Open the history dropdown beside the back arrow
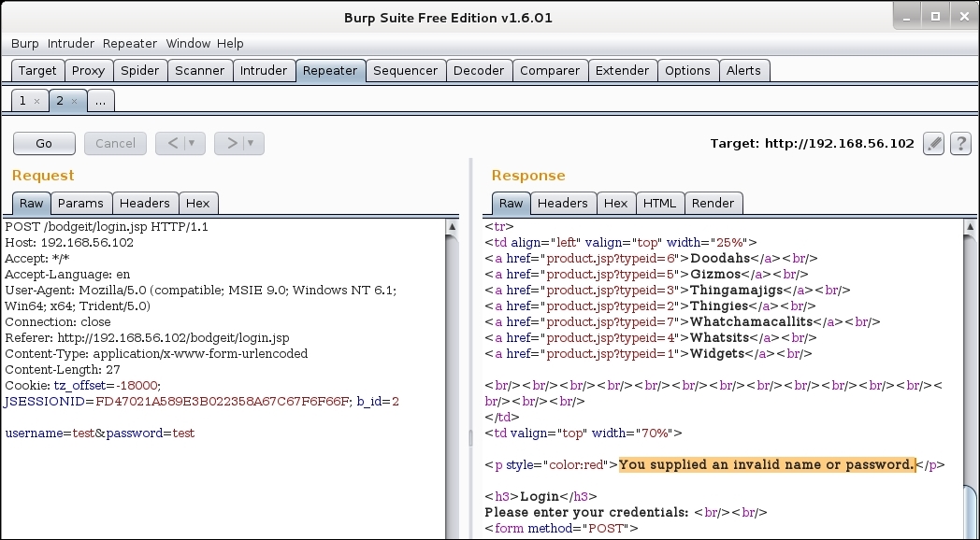Viewport: 980px width, 540px height. pyautogui.click(x=192, y=143)
